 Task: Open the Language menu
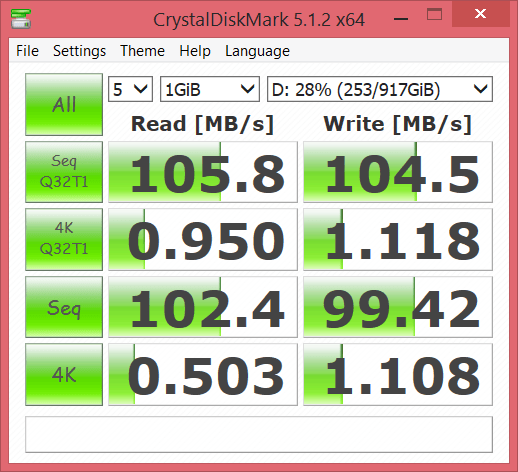(257, 51)
